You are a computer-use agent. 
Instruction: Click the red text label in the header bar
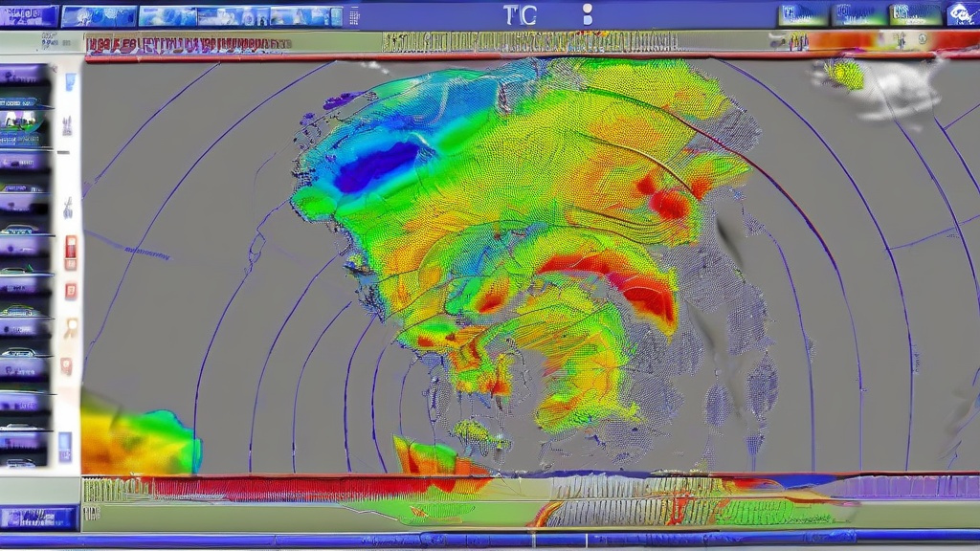tap(187, 44)
